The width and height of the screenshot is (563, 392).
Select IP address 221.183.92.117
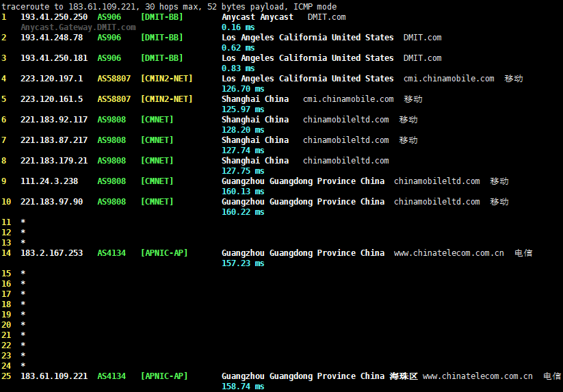pyautogui.click(x=54, y=120)
